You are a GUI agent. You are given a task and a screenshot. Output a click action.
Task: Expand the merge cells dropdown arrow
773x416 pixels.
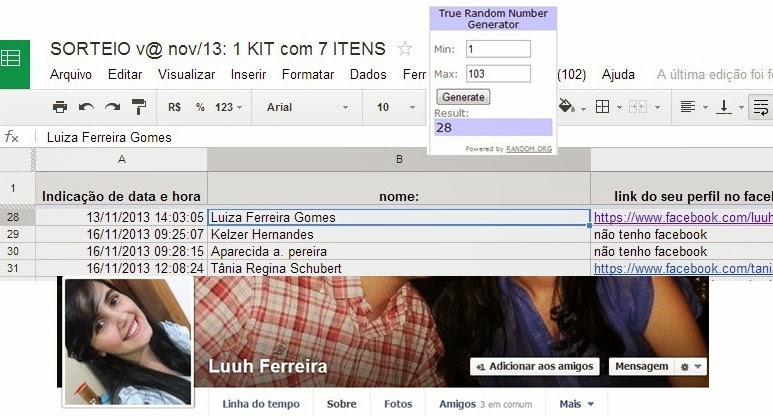657,107
